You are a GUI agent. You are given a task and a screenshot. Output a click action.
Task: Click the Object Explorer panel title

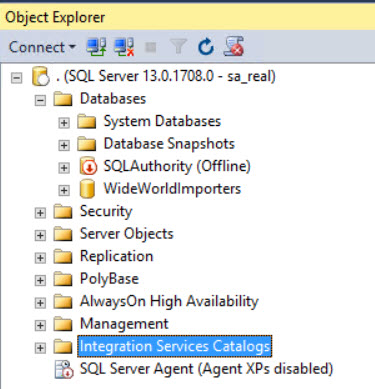point(55,18)
